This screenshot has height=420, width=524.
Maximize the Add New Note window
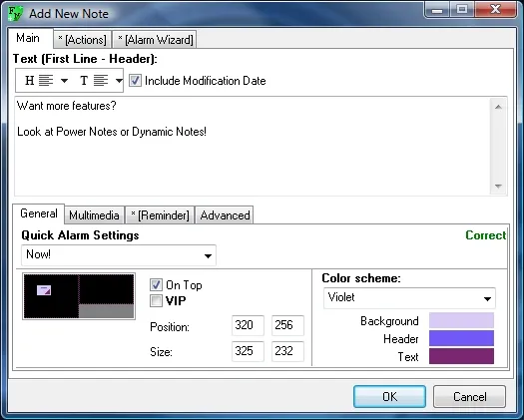(x=462, y=9)
